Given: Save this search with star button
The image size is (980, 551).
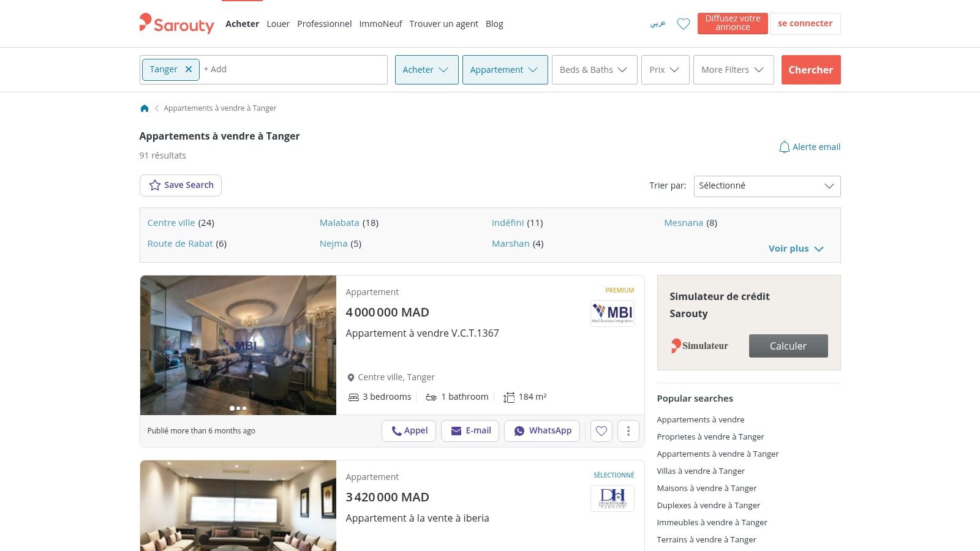Looking at the screenshot, I should pyautogui.click(x=181, y=185).
